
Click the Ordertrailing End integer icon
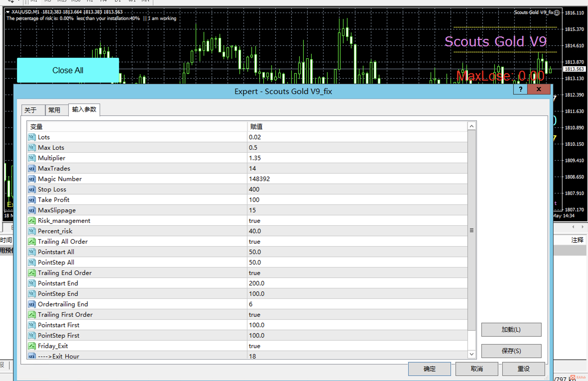(32, 304)
